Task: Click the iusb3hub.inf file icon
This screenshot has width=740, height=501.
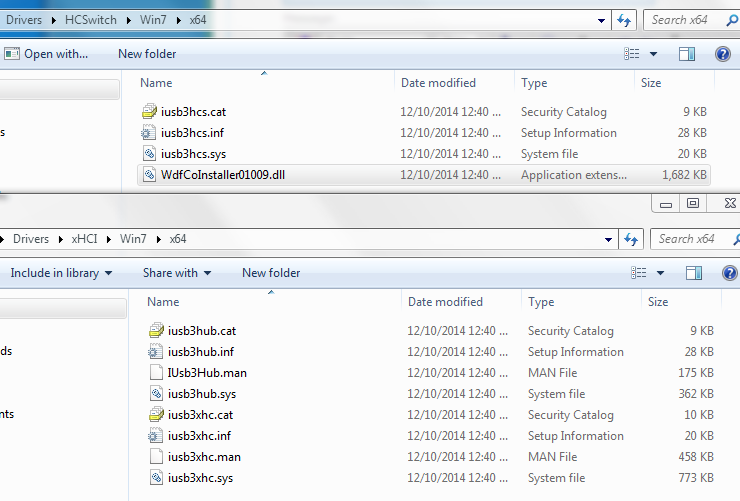Action: pos(156,351)
